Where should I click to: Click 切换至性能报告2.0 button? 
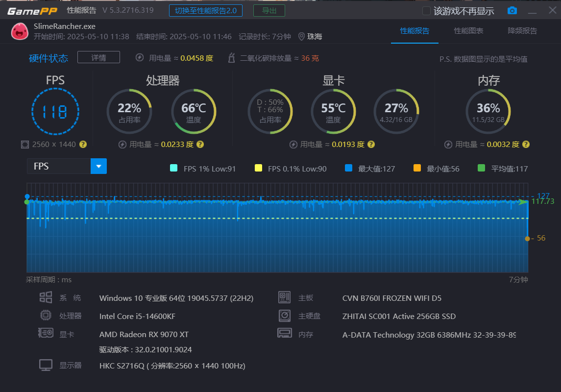[x=206, y=11]
